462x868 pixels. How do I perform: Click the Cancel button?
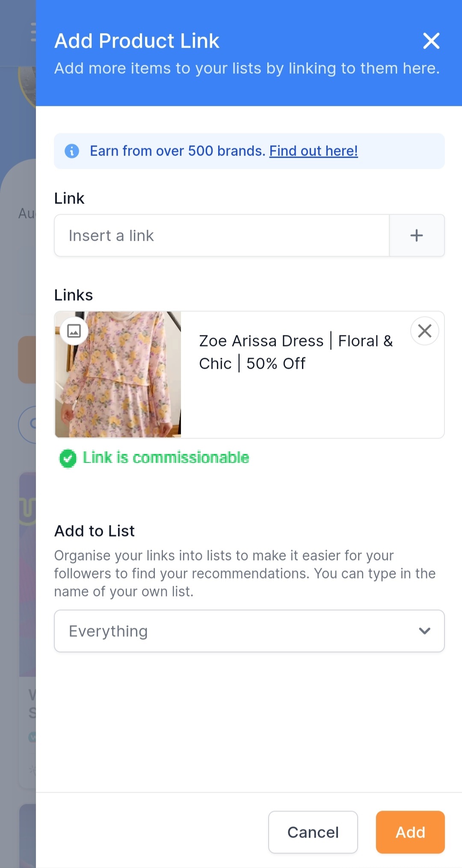point(313,832)
